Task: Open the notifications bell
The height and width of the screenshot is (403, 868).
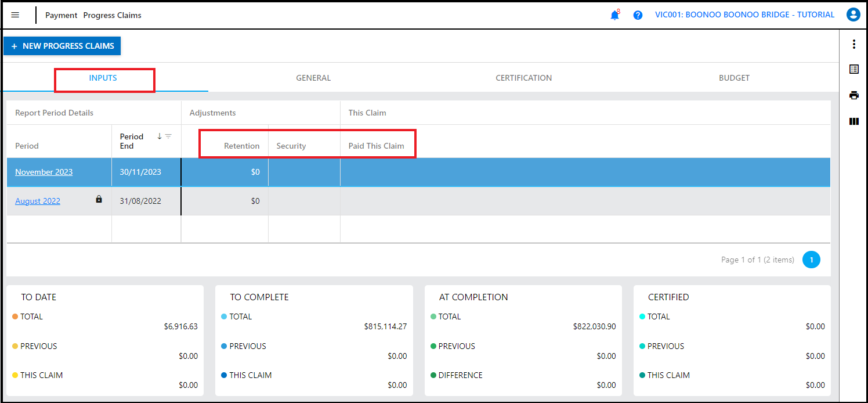Action: [615, 16]
